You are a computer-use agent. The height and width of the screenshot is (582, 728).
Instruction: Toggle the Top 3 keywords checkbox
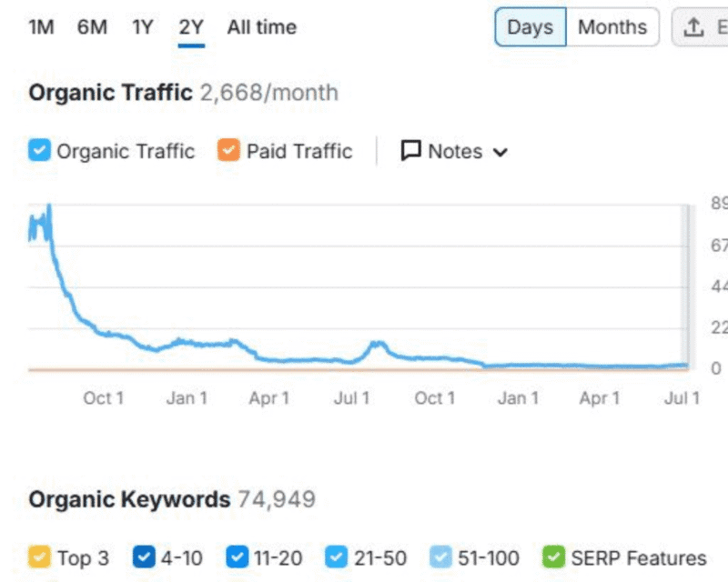(x=39, y=557)
